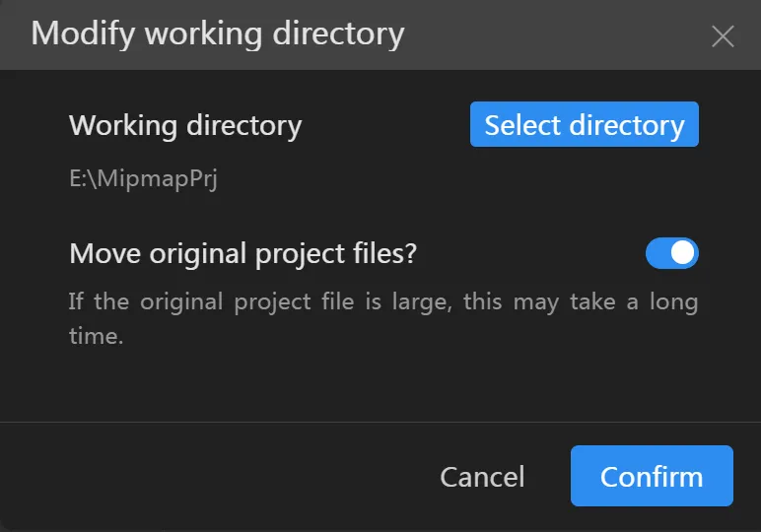Click the Modify working directory title

[218, 34]
